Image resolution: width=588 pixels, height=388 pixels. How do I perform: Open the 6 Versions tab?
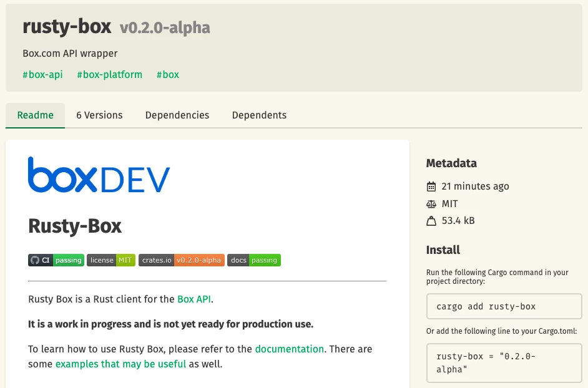(99, 115)
